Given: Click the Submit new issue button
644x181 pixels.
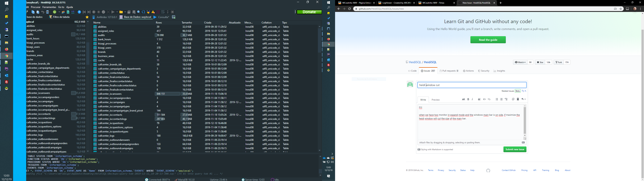Looking at the screenshot, I should coord(515,149).
